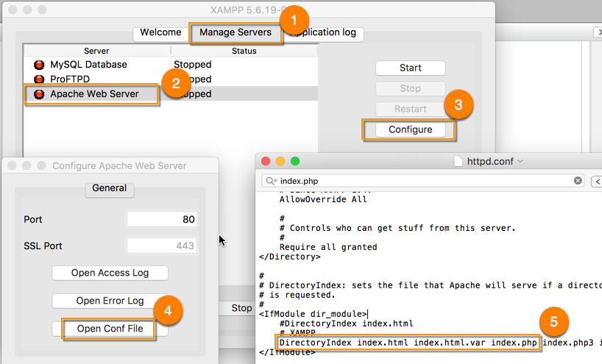Viewport: 602px width, 364px height.
Task: Click the Apache Web Server red status icon
Action: click(39, 94)
